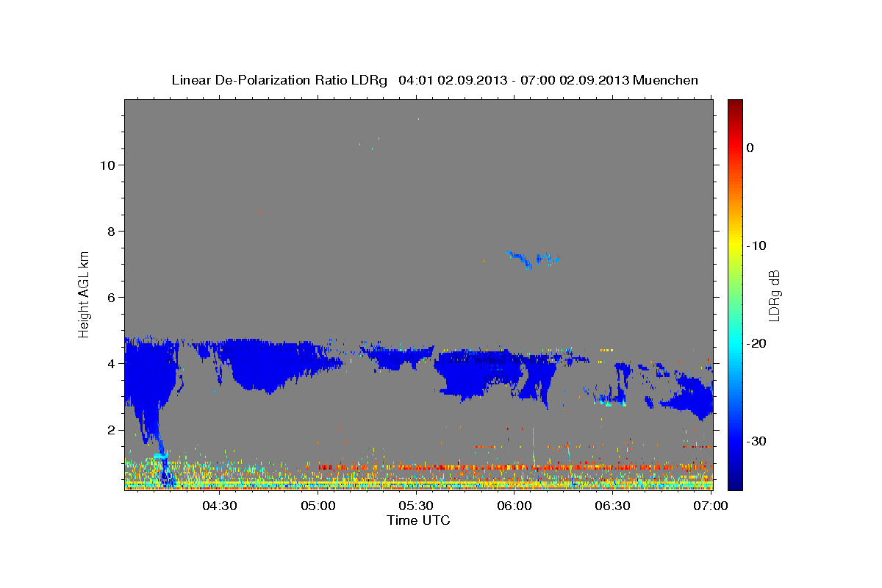Click the 'LDRg dB' colorbar label
This screenshot has height=588, width=882.
(x=773, y=295)
